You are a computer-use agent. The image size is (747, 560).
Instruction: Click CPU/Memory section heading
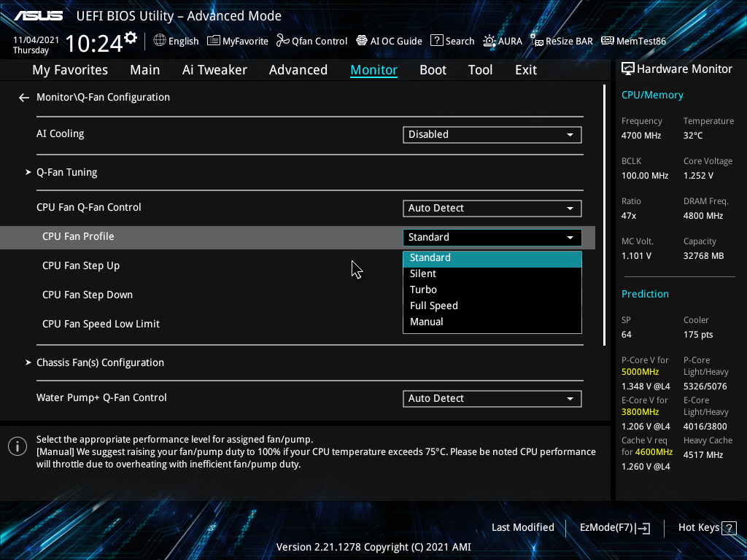pyautogui.click(x=652, y=96)
